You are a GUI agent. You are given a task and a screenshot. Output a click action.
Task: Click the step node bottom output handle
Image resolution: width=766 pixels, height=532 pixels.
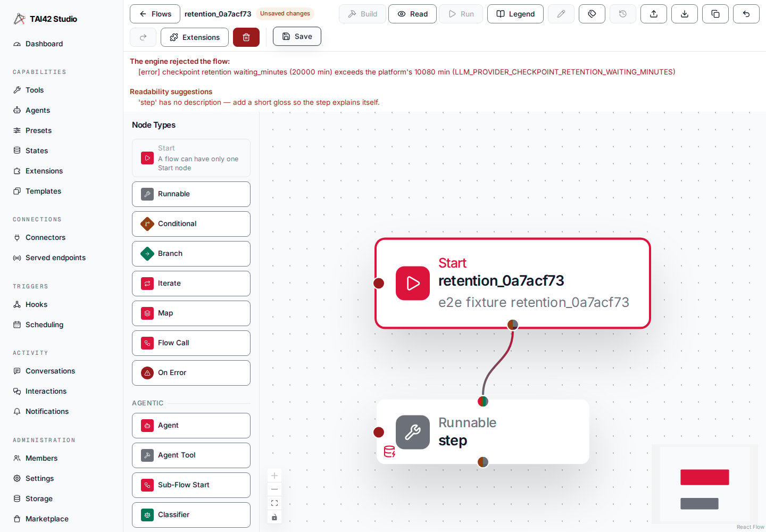483,462
